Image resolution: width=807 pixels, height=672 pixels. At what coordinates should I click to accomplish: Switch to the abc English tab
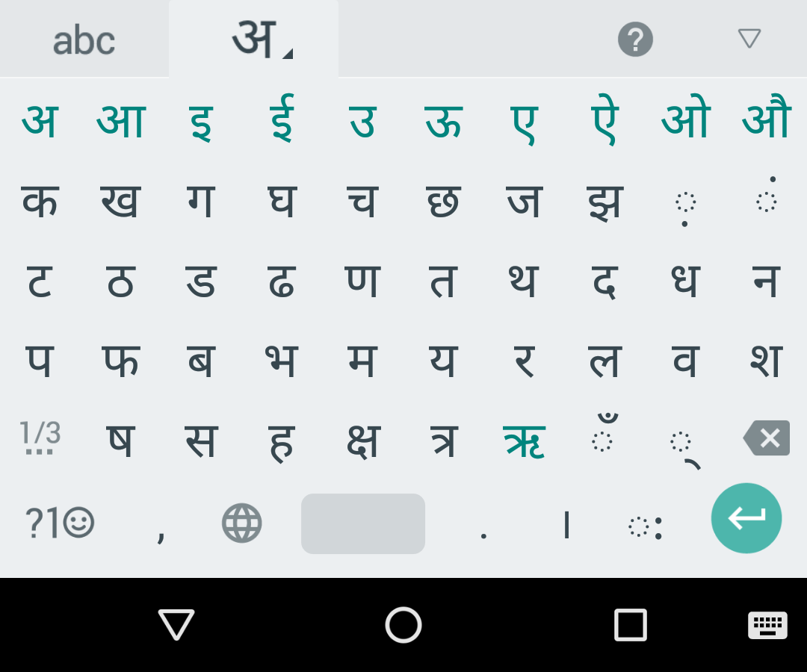[84, 40]
